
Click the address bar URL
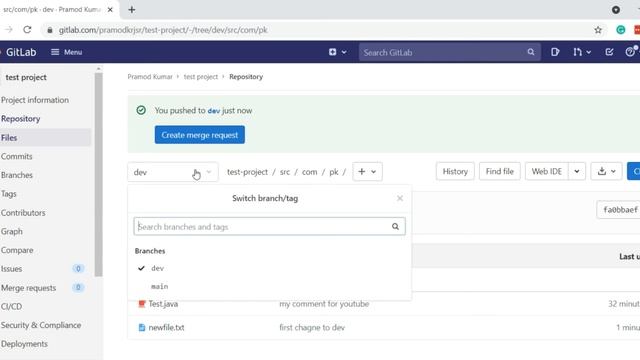point(163,30)
